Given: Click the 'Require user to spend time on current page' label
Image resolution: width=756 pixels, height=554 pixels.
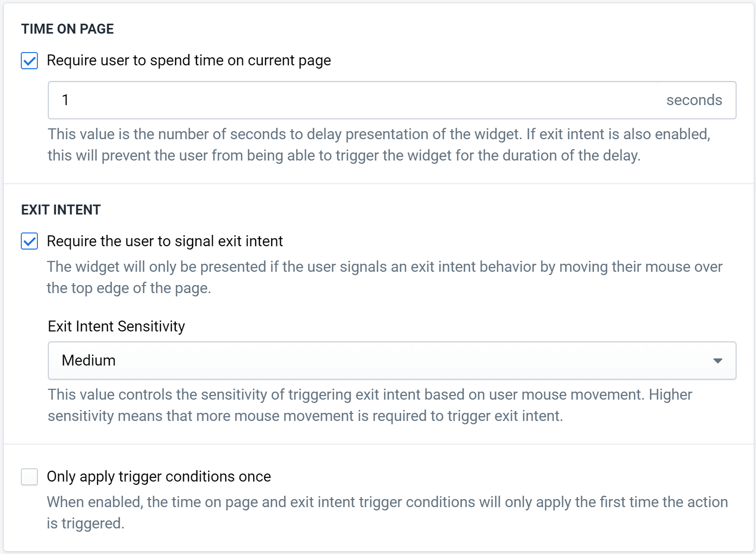Looking at the screenshot, I should 189,61.
